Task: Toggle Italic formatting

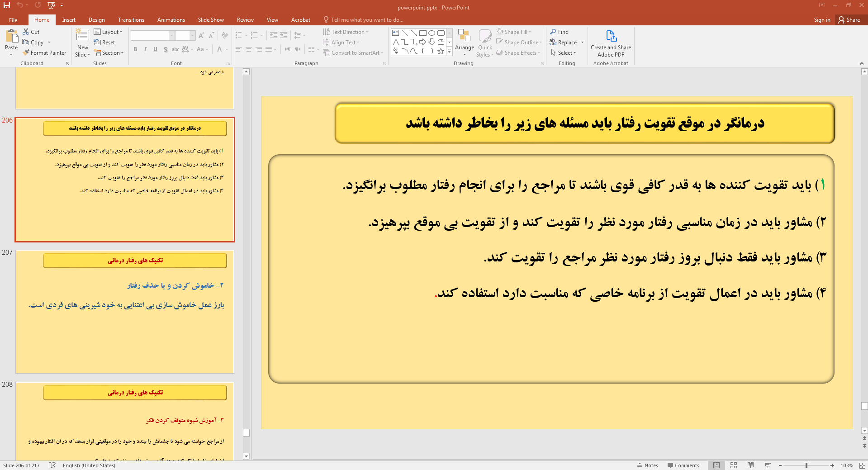Action: point(145,49)
